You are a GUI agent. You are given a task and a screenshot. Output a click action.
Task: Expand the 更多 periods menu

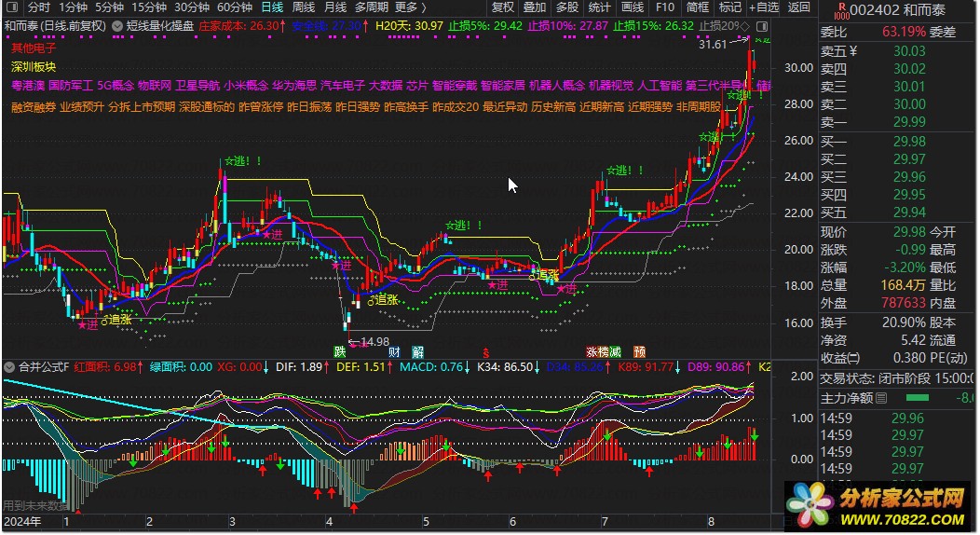(x=411, y=7)
